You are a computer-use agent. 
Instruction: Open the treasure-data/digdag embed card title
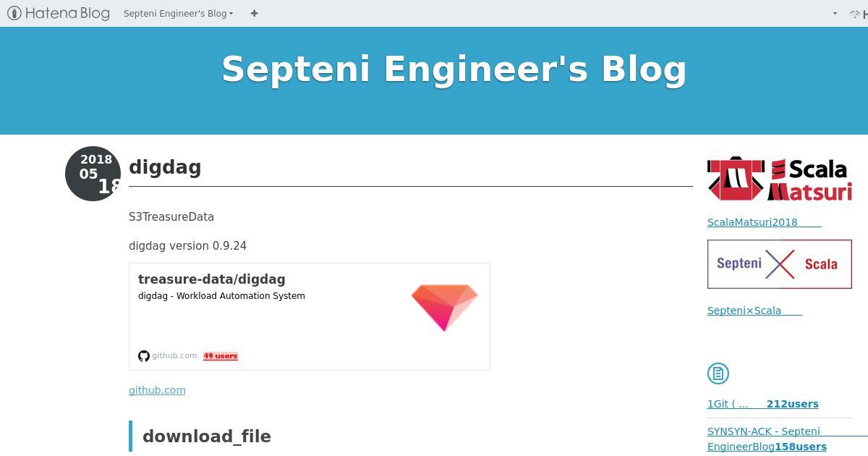(212, 279)
